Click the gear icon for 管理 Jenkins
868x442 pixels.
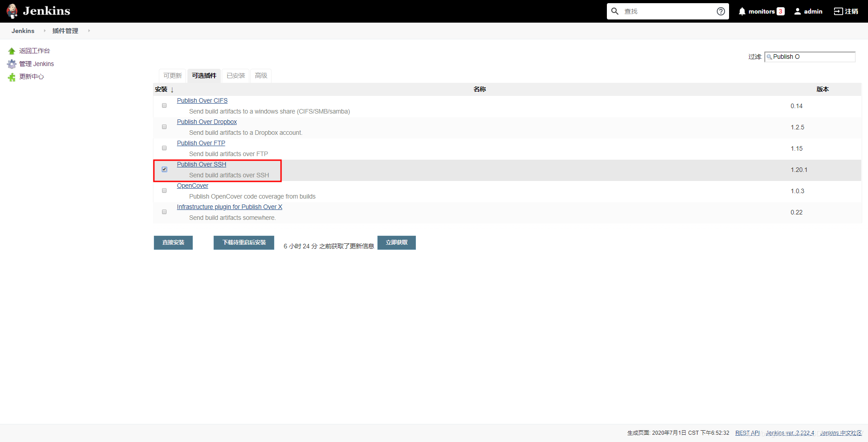[x=12, y=64]
